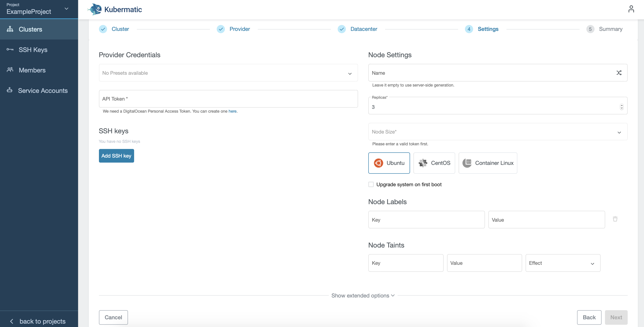
Task: Focus the Node Taints Key field
Action: (406, 263)
